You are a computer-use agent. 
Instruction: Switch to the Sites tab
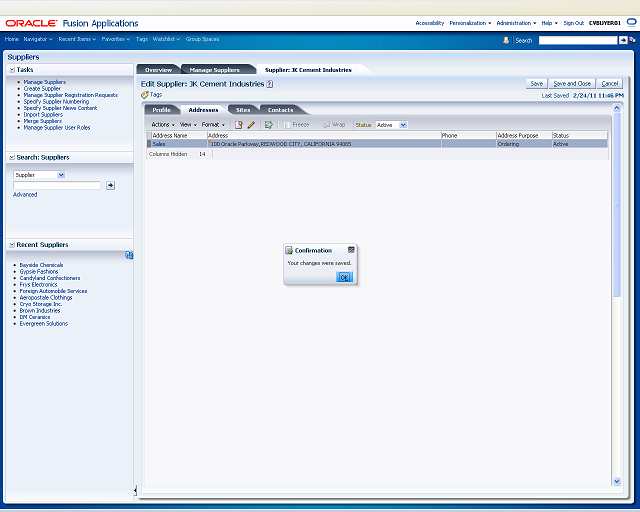(x=243, y=110)
